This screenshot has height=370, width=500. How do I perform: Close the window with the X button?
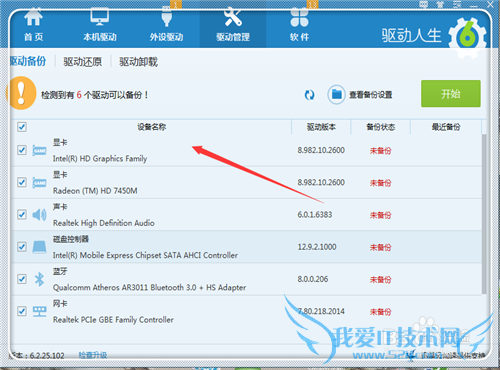point(491,4)
